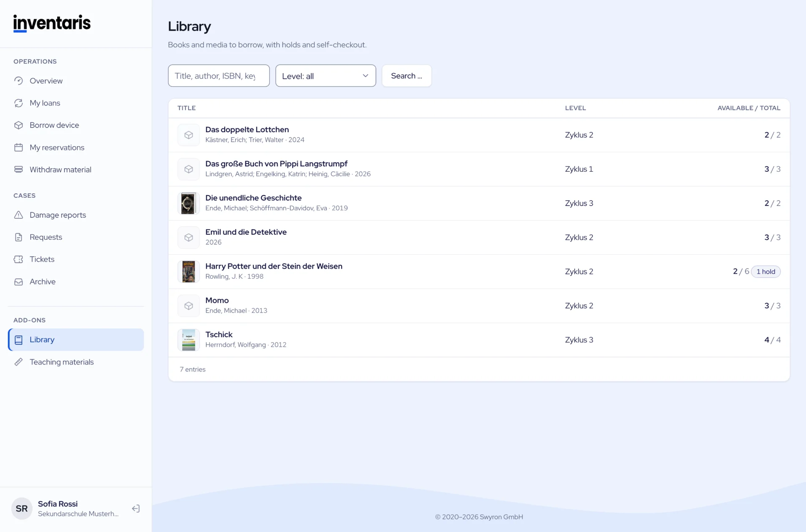Click the 1 hold badge on Harry Potter
The image size is (806, 532).
[766, 272]
